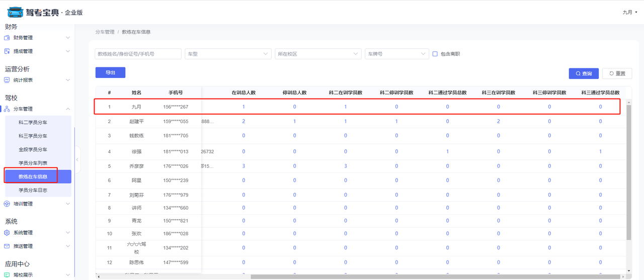Click the 教练在车信息 breadcrumb text
Image resolution: width=644 pixels, height=280 pixels.
[x=136, y=32]
